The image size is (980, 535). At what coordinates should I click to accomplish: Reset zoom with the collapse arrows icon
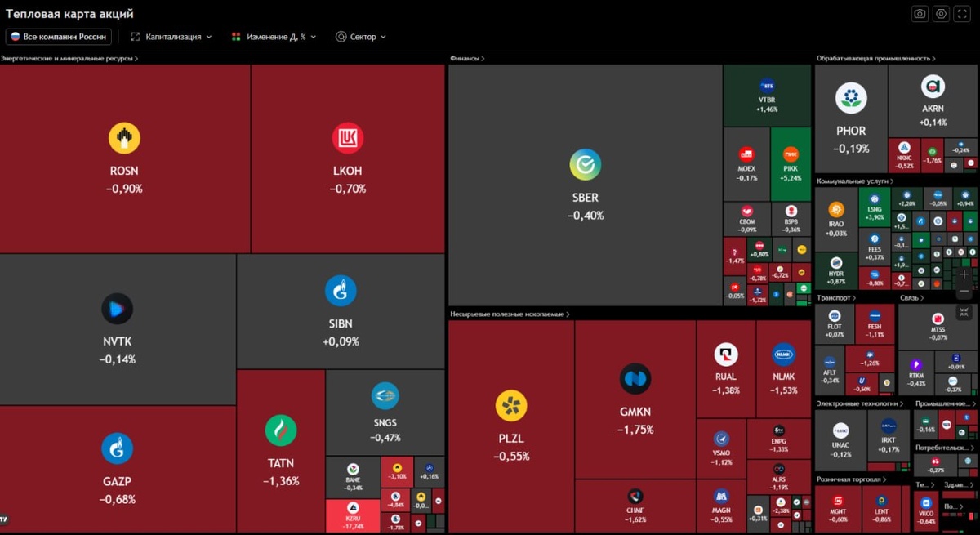tap(964, 312)
